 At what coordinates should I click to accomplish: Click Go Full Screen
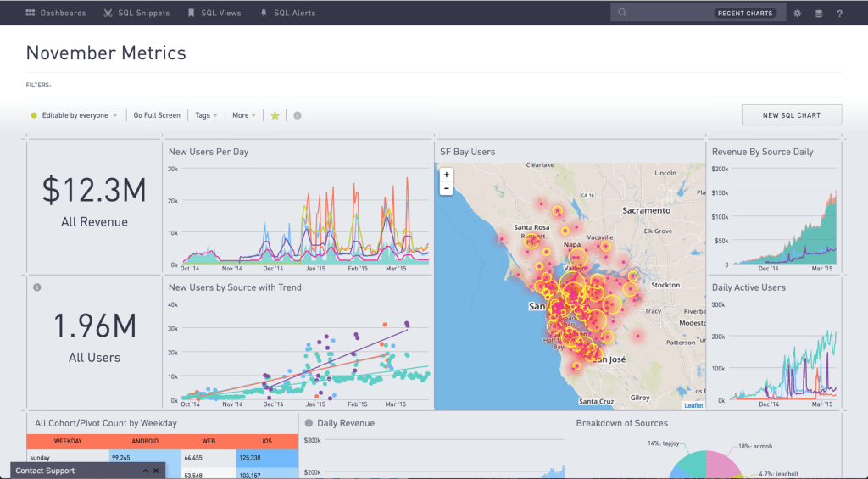pyautogui.click(x=157, y=115)
